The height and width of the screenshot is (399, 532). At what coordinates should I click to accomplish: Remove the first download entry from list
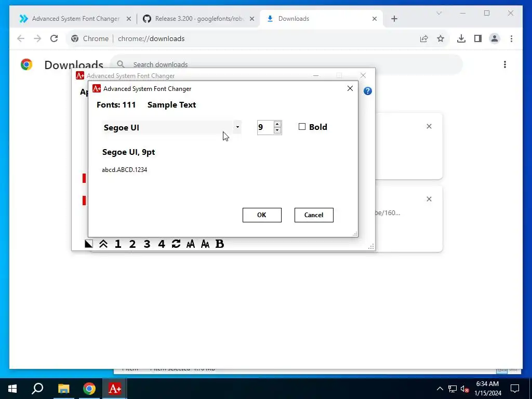[x=429, y=126]
